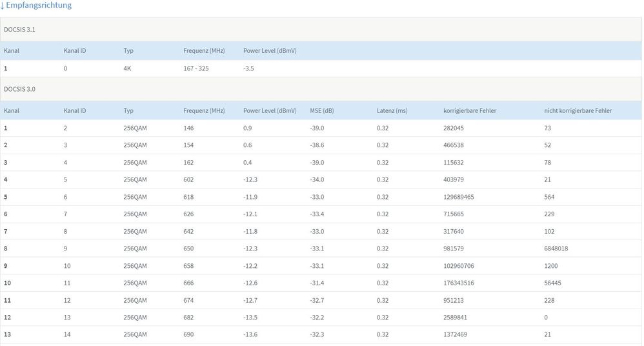This screenshot has height=346, width=644.
Task: Click the nicht korrigierbare Fehler header
Action: click(578, 110)
